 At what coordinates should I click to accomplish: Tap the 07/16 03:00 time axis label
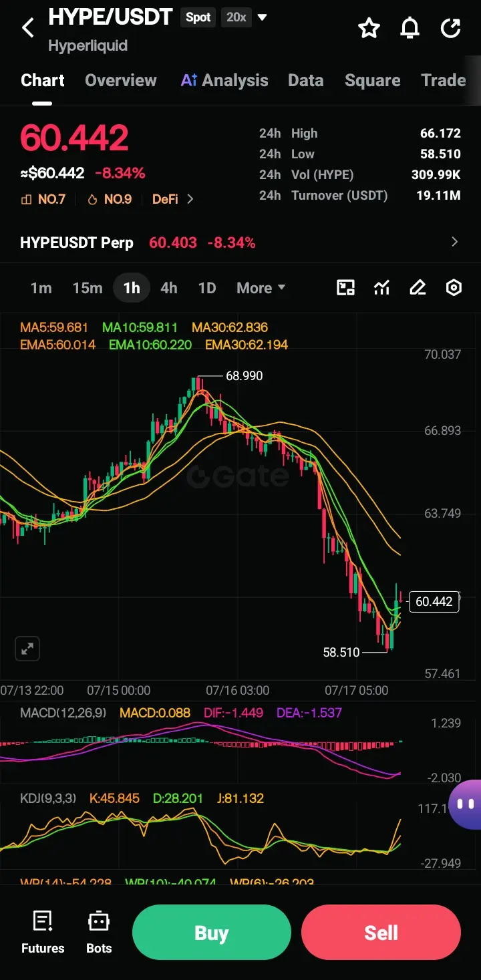[x=238, y=690]
